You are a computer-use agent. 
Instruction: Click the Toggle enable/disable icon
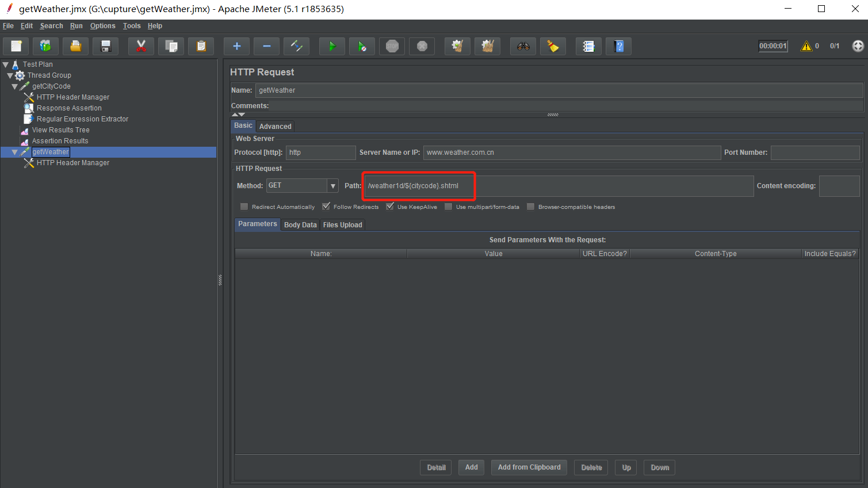click(x=297, y=46)
